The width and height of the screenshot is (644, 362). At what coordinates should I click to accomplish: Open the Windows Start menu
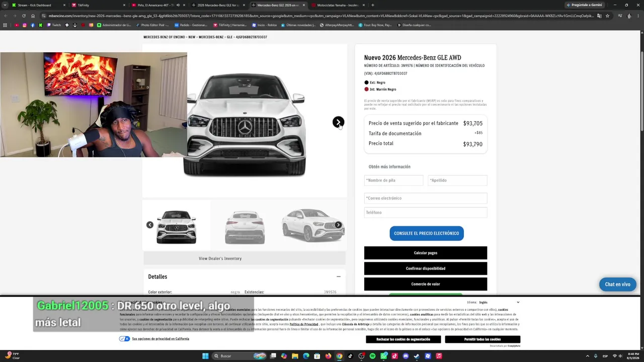205,356
